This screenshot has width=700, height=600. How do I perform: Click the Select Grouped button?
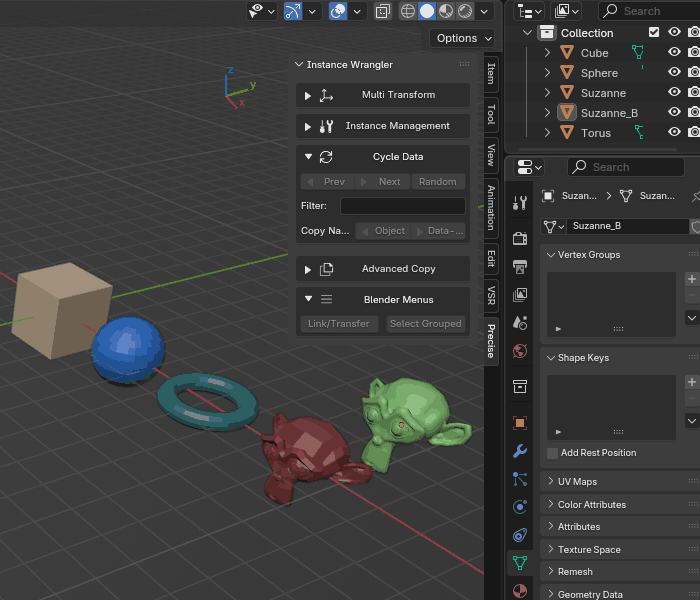pos(425,324)
